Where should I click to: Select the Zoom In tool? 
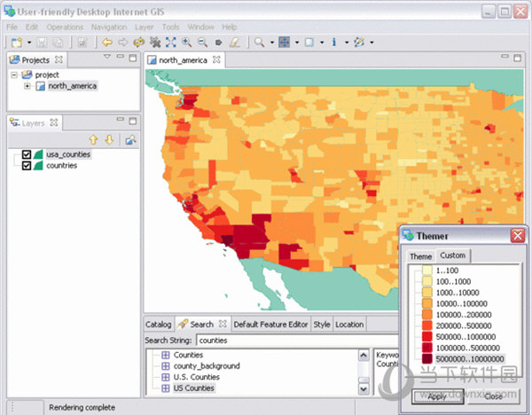[x=187, y=42]
